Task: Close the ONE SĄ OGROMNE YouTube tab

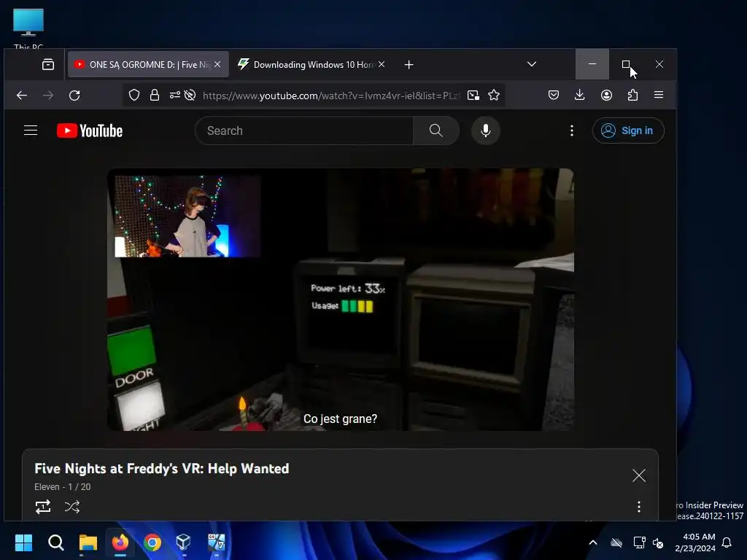Action: pos(217,64)
